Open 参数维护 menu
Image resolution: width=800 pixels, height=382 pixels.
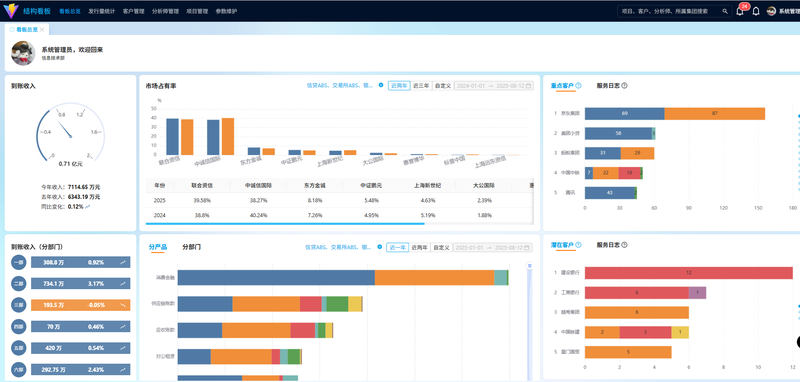point(226,11)
